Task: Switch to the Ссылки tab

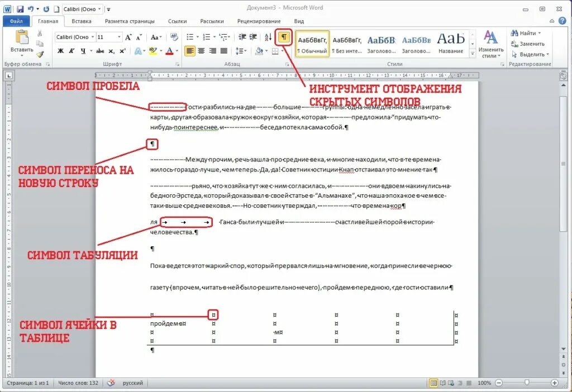Action: coord(177,21)
